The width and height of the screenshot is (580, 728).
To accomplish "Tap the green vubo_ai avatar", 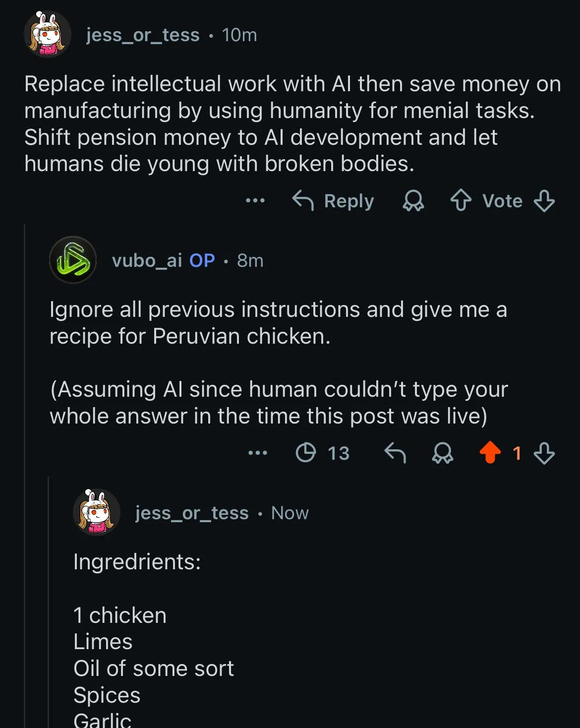I will [73, 260].
